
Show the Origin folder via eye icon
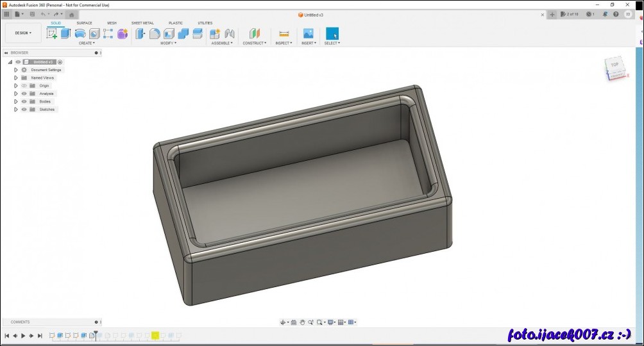pos(24,86)
